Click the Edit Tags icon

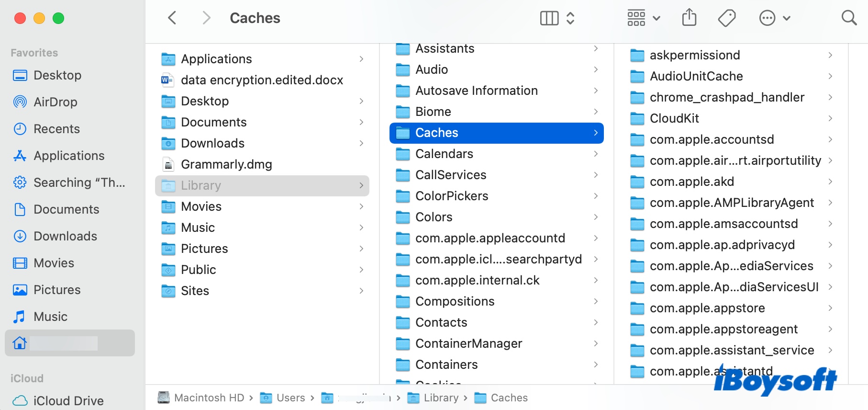(x=726, y=18)
